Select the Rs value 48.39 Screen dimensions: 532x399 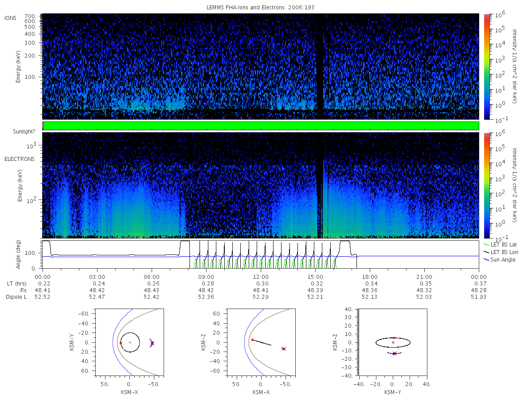click(315, 290)
